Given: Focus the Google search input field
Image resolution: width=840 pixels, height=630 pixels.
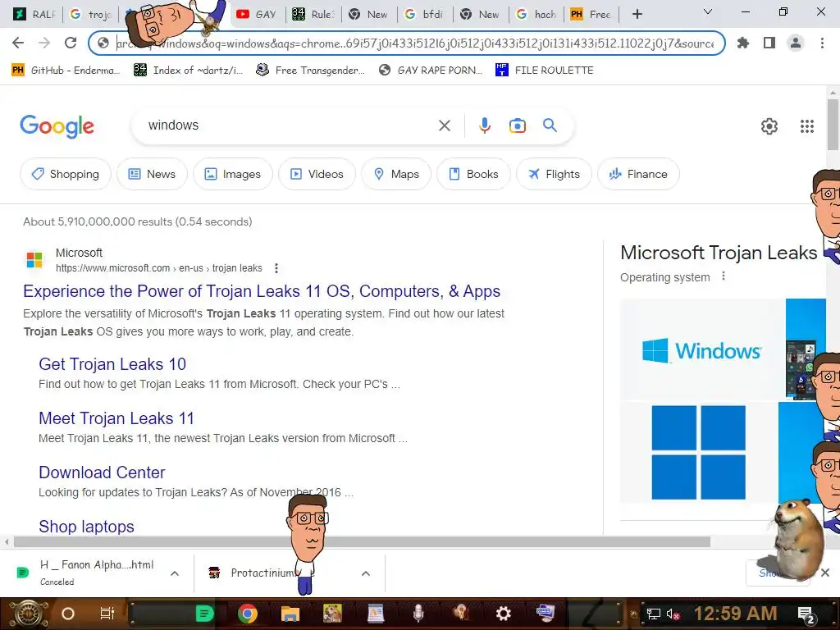Looking at the screenshot, I should tap(290, 126).
